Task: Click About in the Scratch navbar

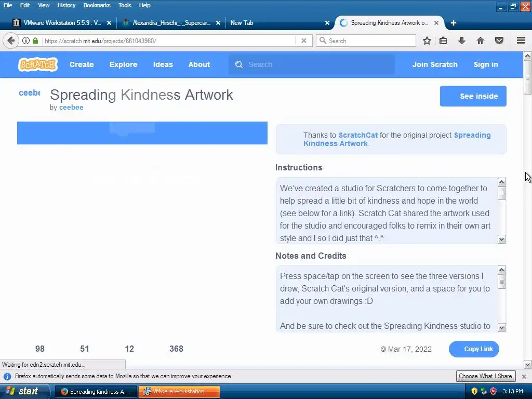Action: (x=199, y=64)
